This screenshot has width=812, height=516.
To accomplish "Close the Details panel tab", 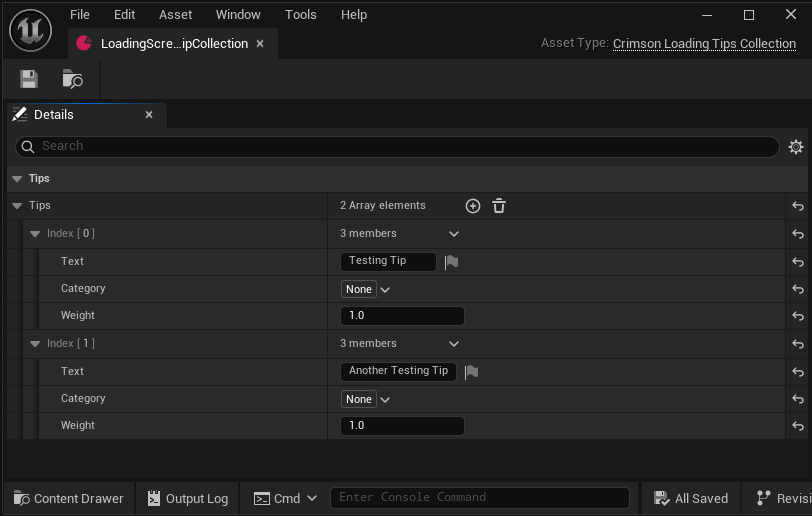I will point(149,114).
